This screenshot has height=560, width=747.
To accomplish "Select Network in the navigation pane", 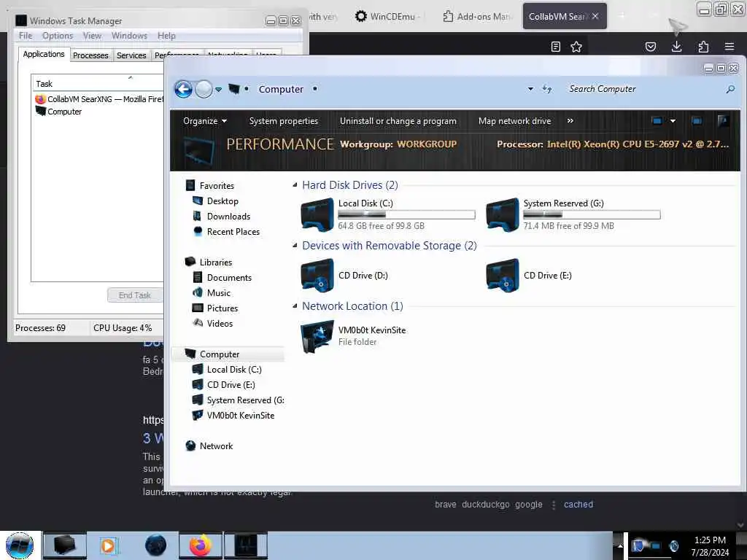I will pyautogui.click(x=216, y=446).
